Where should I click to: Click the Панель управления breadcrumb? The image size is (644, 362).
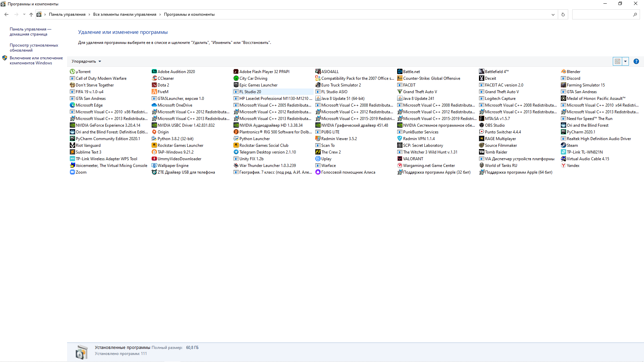pos(67,14)
